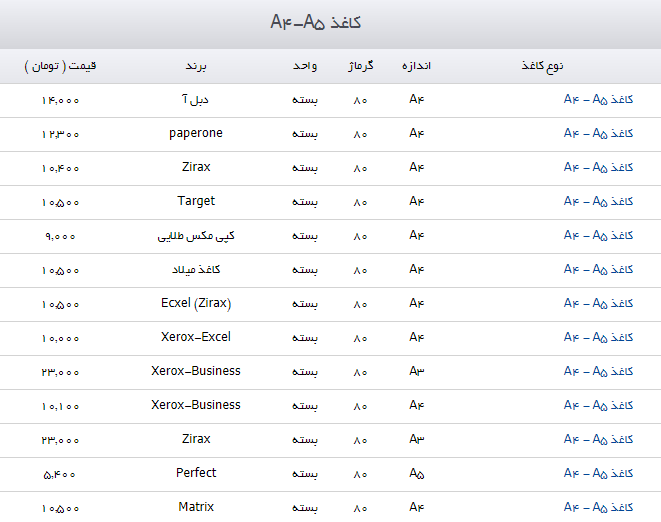
Task: Select the paperone brand cell
Action: tap(196, 134)
